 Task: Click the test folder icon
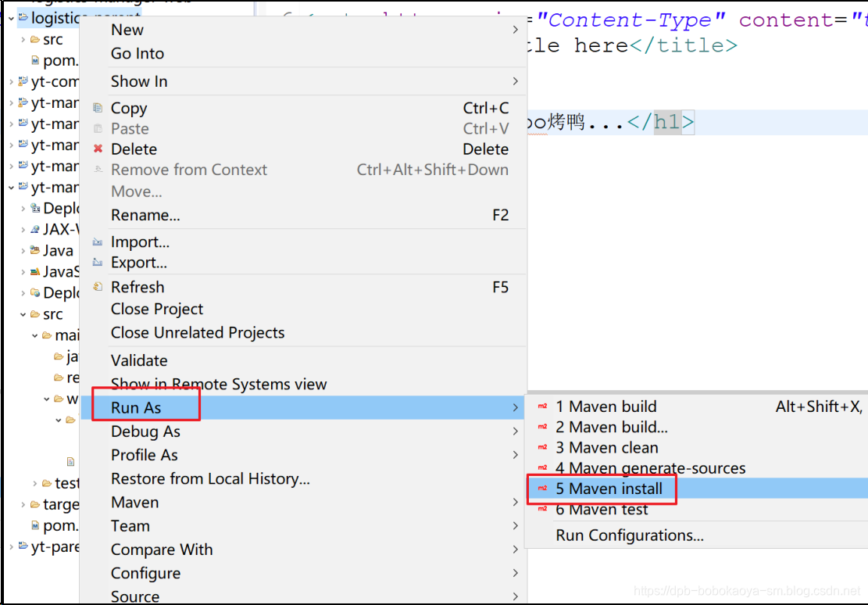[47, 483]
